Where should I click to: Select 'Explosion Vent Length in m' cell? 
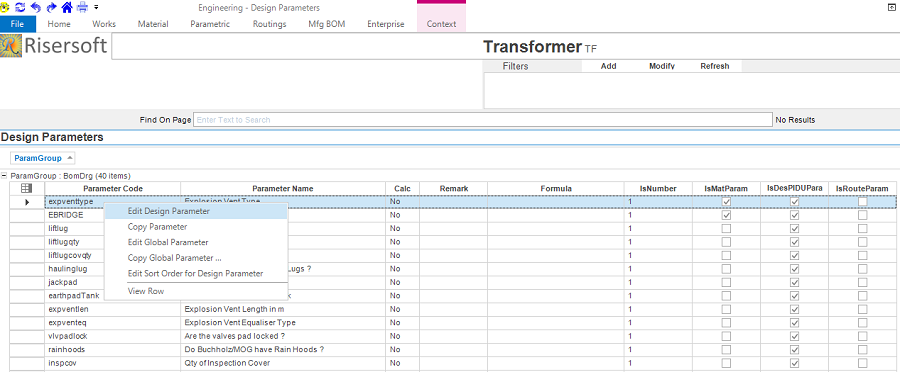(x=283, y=309)
